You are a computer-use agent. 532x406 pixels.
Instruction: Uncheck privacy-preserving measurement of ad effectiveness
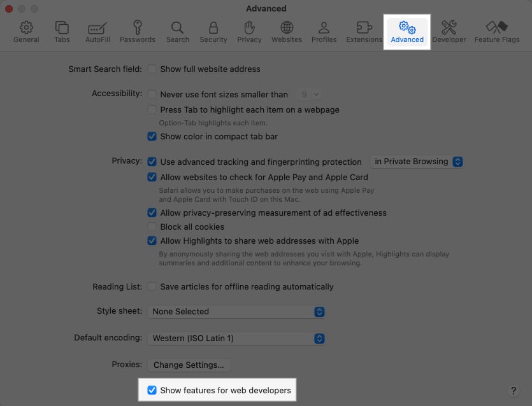click(x=152, y=213)
